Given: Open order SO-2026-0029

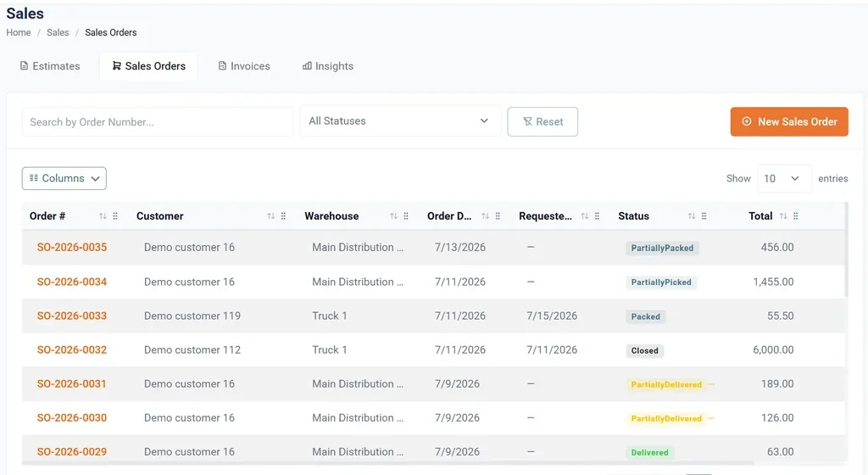Looking at the screenshot, I should coord(72,452).
